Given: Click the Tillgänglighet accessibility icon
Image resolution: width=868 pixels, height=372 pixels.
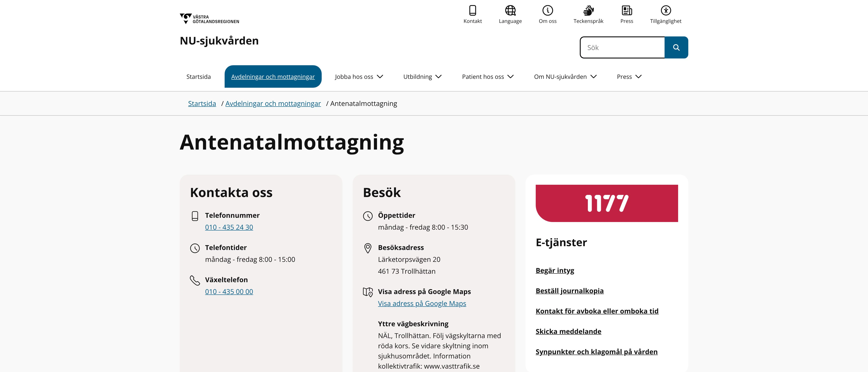Looking at the screenshot, I should [x=665, y=10].
